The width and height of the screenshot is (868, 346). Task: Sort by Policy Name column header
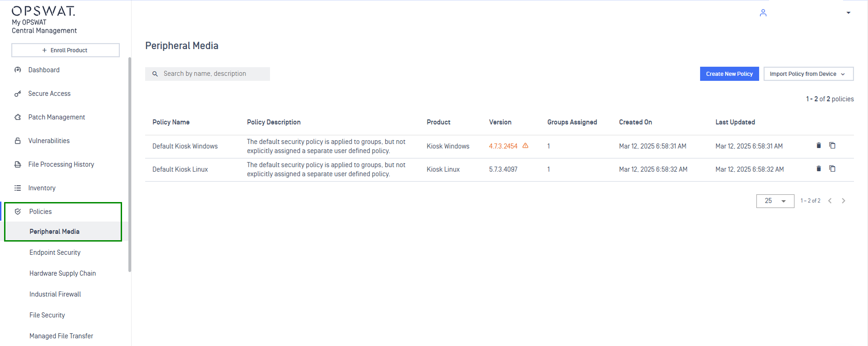click(x=171, y=122)
